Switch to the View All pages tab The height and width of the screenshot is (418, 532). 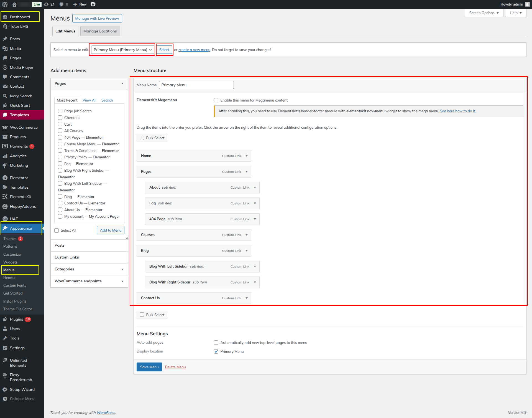click(x=89, y=100)
